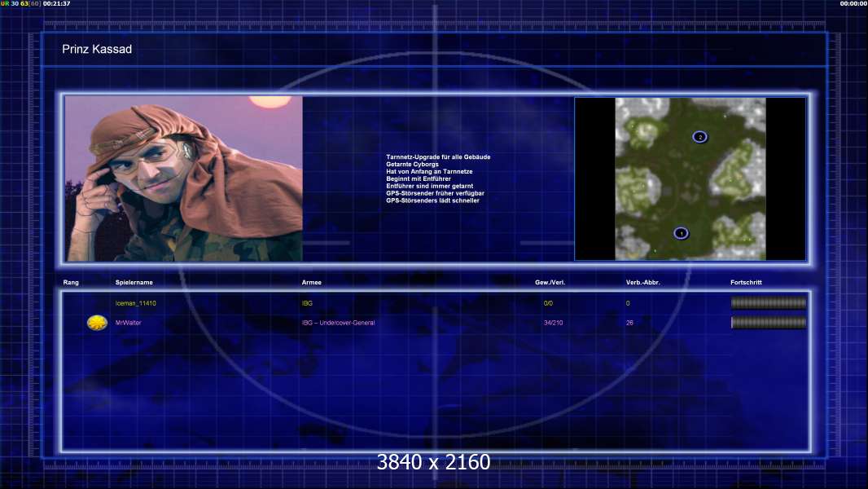Select start position marker 2 on map
Viewport: 868px width, 489px height.
(699, 137)
